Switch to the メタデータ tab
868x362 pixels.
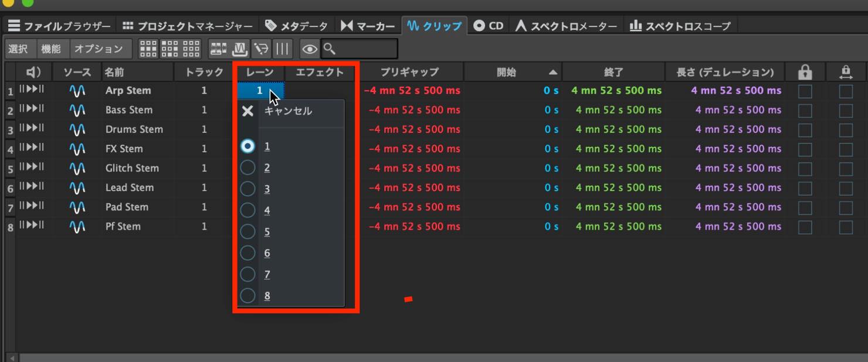click(x=297, y=26)
